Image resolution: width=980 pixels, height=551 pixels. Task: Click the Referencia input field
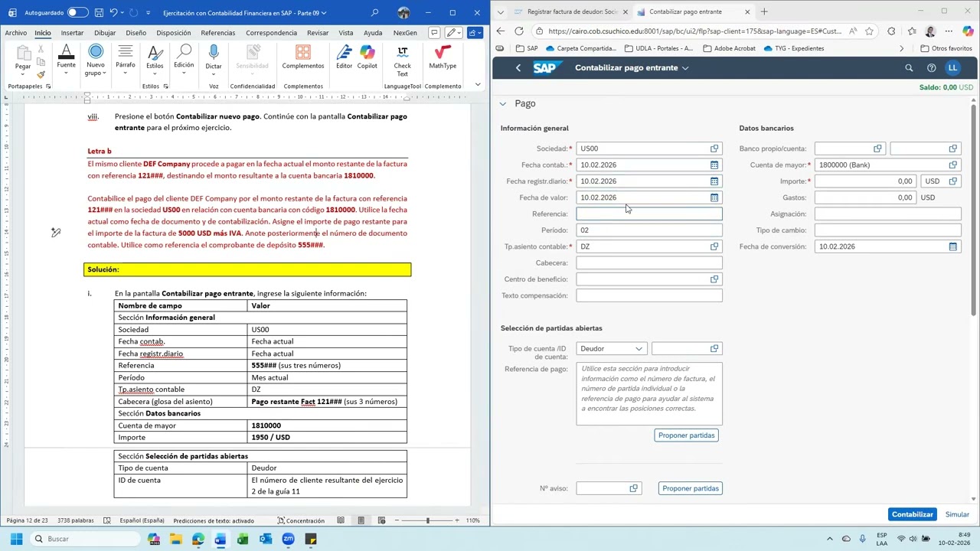(x=649, y=214)
